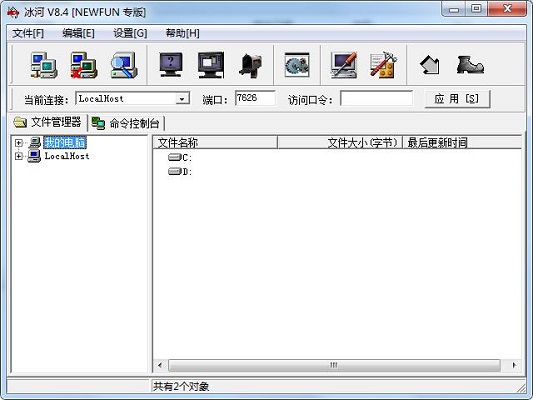The image size is (533, 400).
Task: Sort by the 文件名称 column header
Action: [215, 143]
